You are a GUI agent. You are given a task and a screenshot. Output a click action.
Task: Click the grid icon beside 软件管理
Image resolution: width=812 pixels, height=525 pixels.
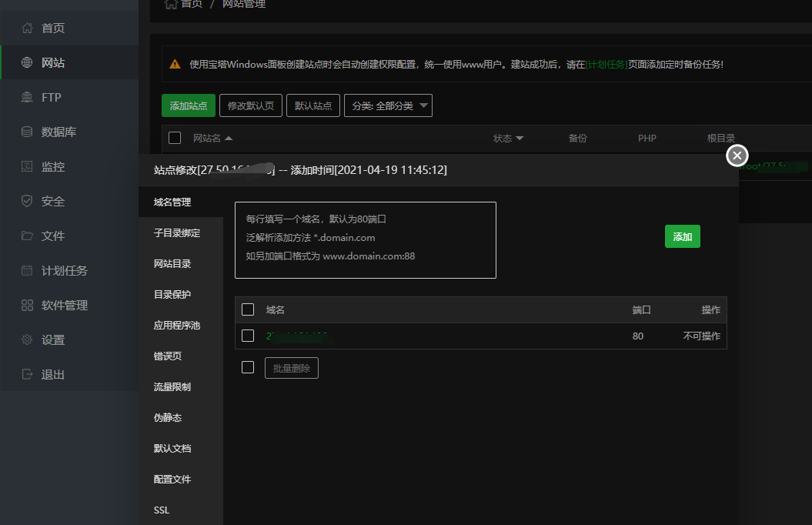click(x=27, y=305)
